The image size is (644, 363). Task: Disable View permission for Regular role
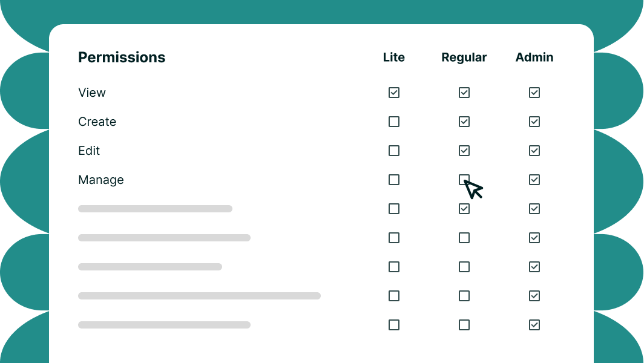click(x=464, y=93)
